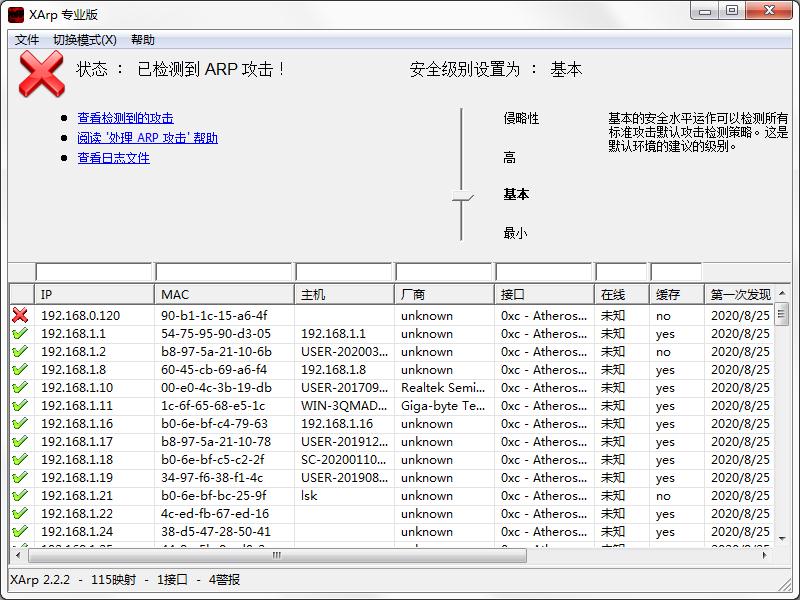Image resolution: width=800 pixels, height=600 pixels.
Task: Open the 切换模式(X) menu
Action: (x=85, y=39)
